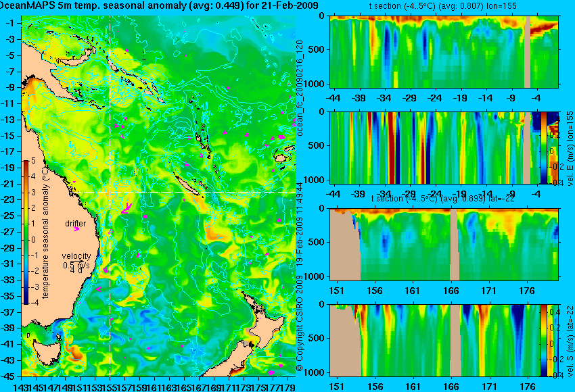Click '-19' under the top temperature section
The image size is (575, 392).
460,98
